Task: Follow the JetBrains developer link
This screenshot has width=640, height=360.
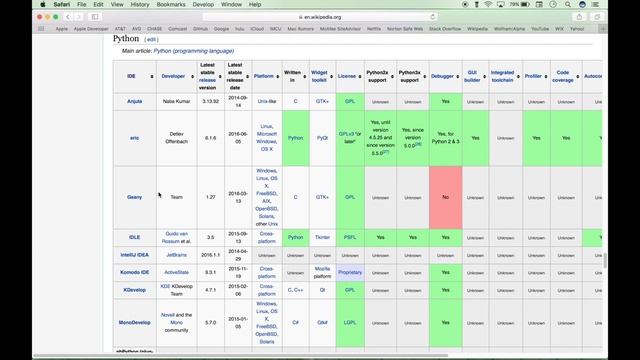Action: pyautogui.click(x=176, y=255)
